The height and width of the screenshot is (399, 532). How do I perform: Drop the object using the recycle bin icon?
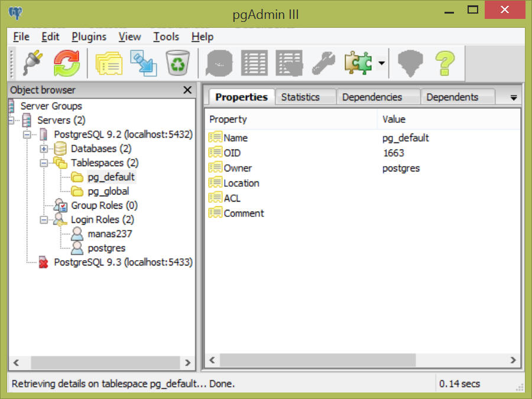[x=178, y=63]
